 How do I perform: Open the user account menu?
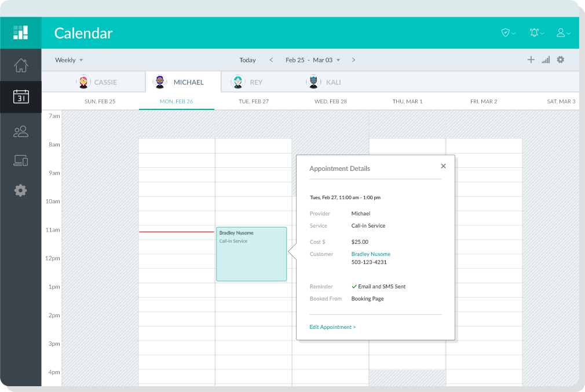(x=563, y=33)
